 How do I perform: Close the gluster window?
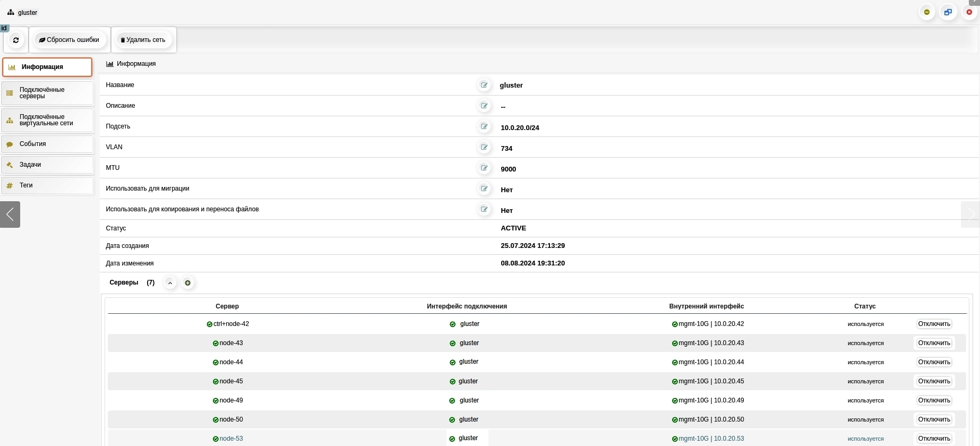pos(969,12)
